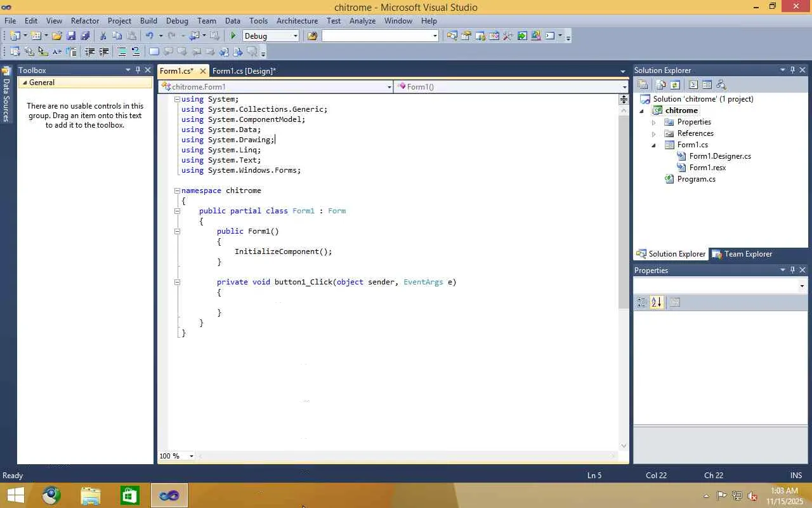812x508 pixels.
Task: Open File Explorer from the taskbar
Action: pyautogui.click(x=91, y=495)
